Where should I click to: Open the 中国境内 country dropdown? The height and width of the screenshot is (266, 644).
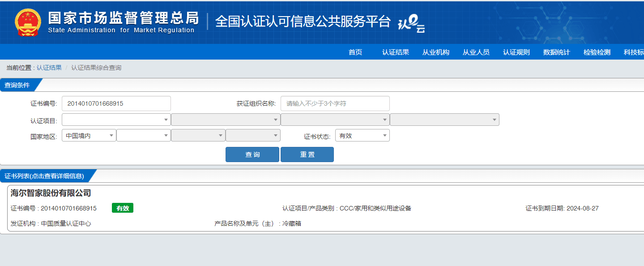click(89, 135)
